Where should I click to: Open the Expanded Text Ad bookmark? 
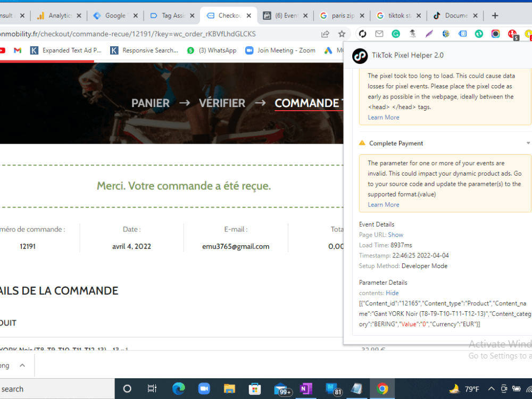tap(66, 50)
